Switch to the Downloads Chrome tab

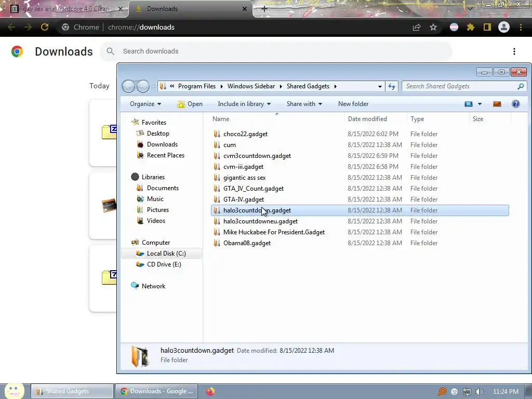coord(191,9)
